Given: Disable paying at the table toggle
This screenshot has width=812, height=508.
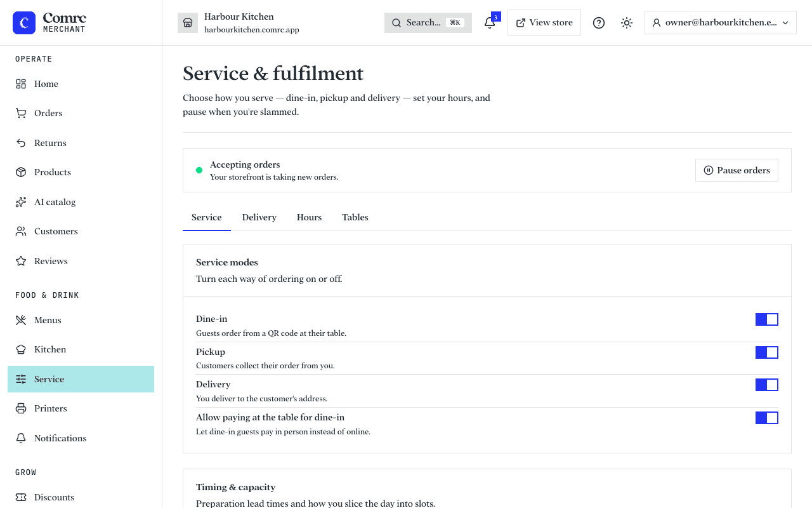Looking at the screenshot, I should [x=767, y=418].
